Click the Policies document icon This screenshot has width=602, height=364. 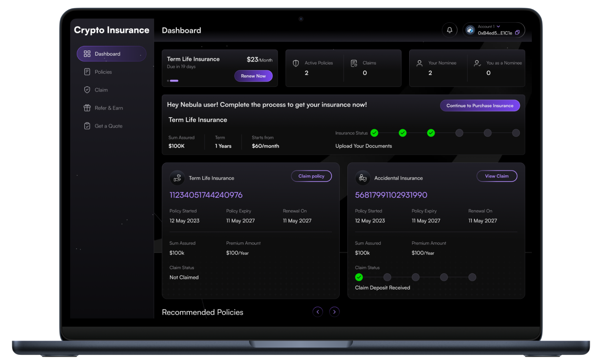point(87,72)
